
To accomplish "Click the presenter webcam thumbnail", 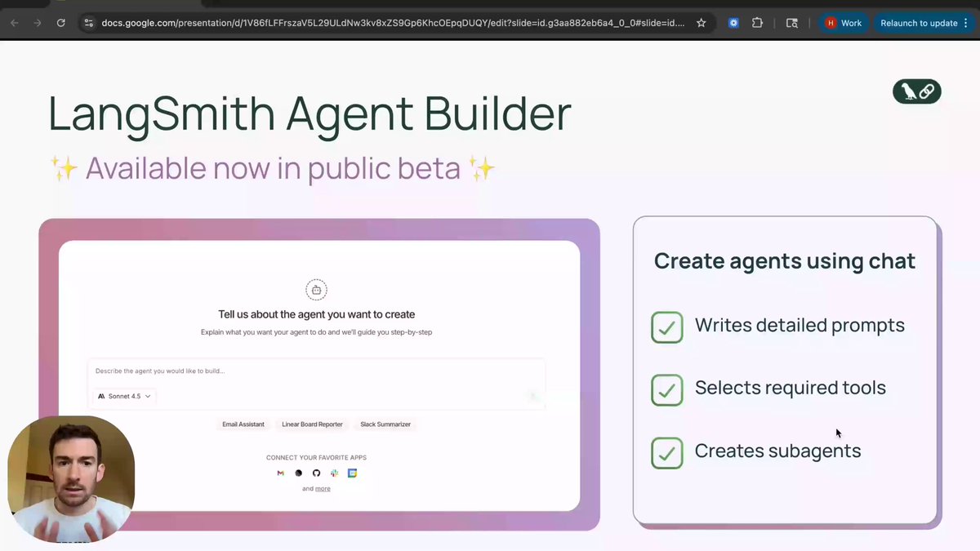I will click(x=71, y=479).
